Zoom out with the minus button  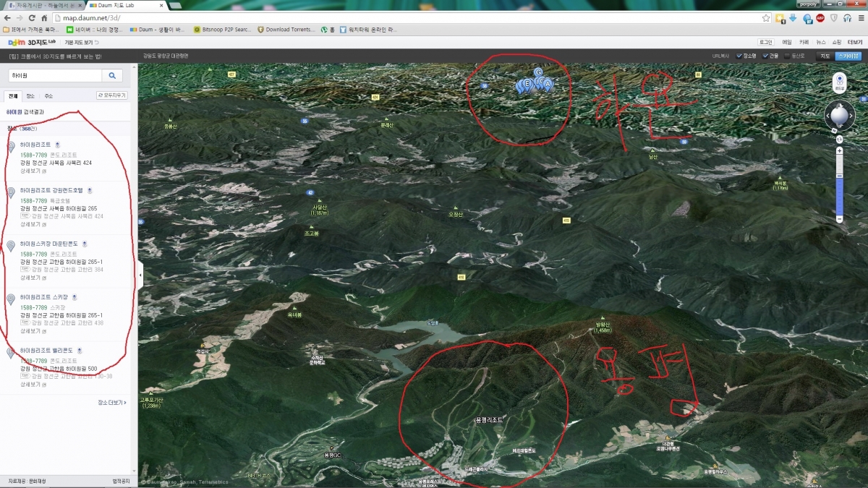[x=839, y=218]
